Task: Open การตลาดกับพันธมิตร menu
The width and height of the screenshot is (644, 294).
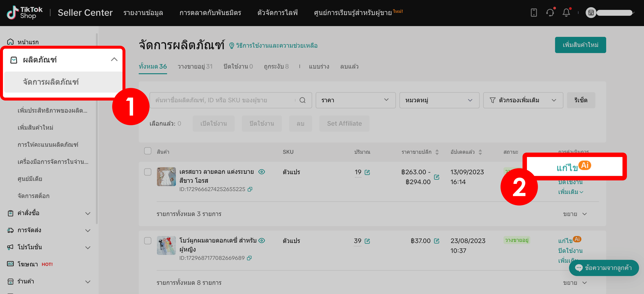Action: [x=210, y=13]
